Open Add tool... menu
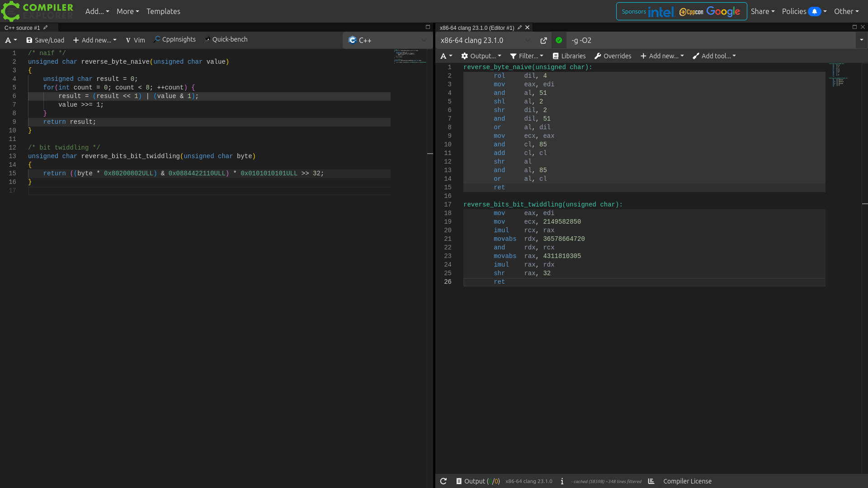The height and width of the screenshot is (488, 868). pyautogui.click(x=714, y=56)
